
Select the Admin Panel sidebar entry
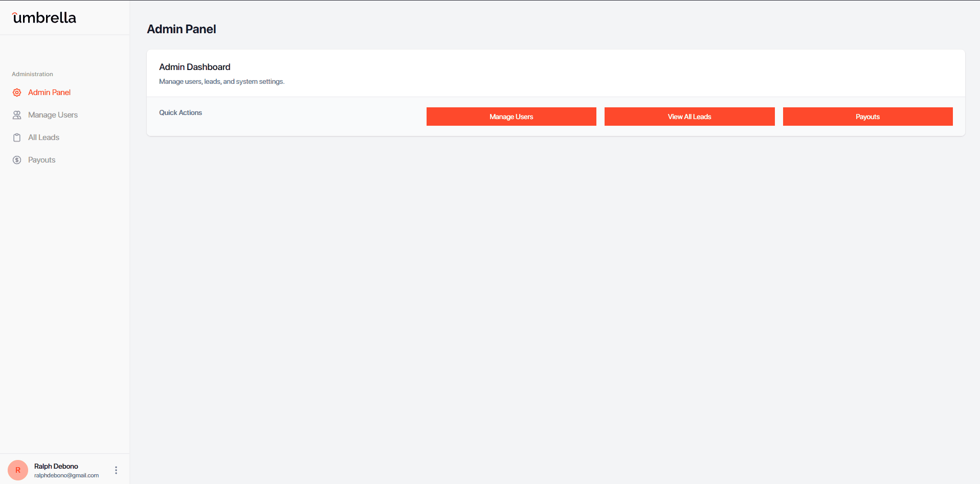pos(50,93)
